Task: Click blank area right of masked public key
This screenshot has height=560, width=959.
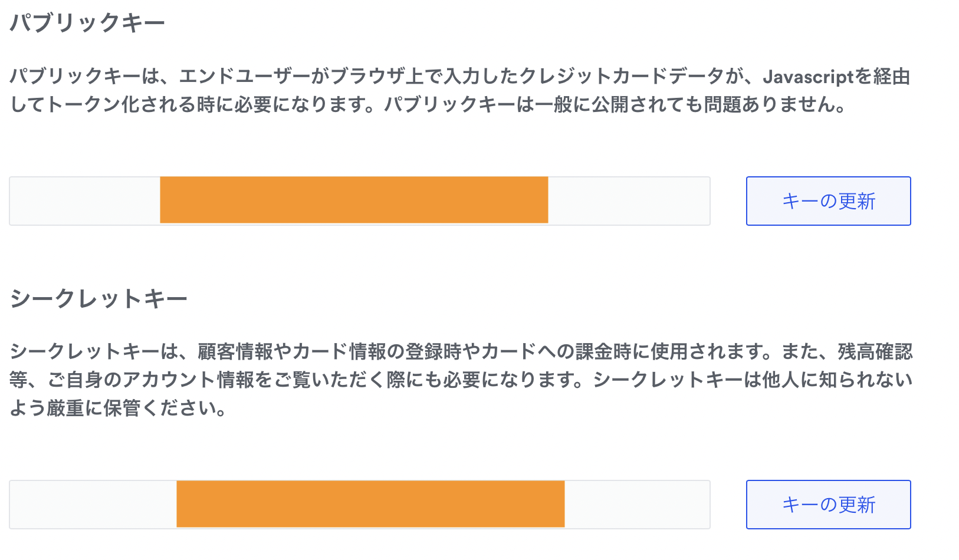Action: pyautogui.click(x=628, y=201)
